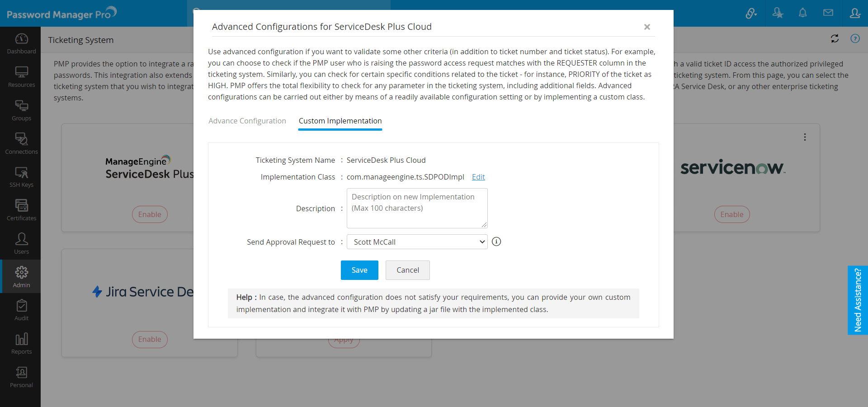
Task: Click the Edit link for Implementation Class
Action: tap(478, 177)
